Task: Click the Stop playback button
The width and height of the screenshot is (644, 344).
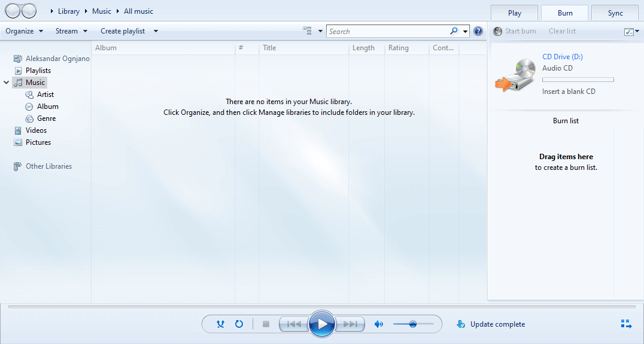Action: pyautogui.click(x=266, y=324)
